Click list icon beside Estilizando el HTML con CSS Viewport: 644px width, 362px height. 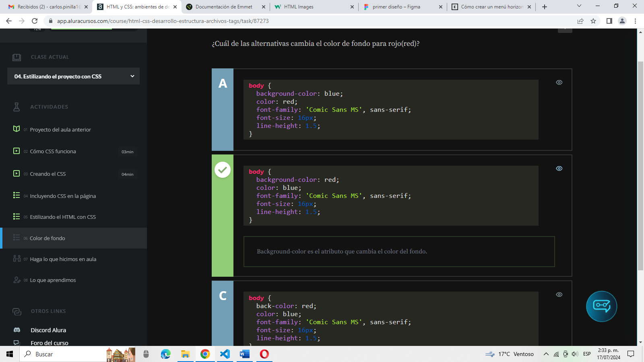coord(17,216)
